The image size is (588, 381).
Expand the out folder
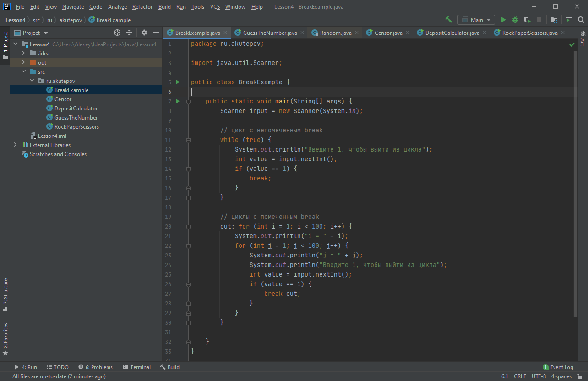(23, 62)
